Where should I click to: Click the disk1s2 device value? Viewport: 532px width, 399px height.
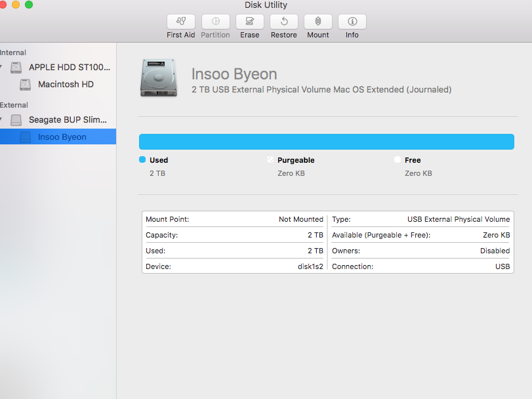(x=310, y=266)
